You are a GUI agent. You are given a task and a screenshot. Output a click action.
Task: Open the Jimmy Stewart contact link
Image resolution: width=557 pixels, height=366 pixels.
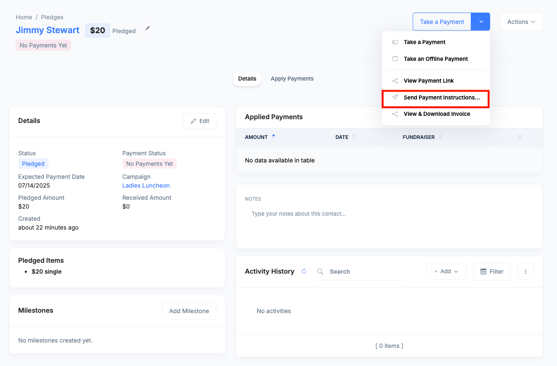point(48,30)
